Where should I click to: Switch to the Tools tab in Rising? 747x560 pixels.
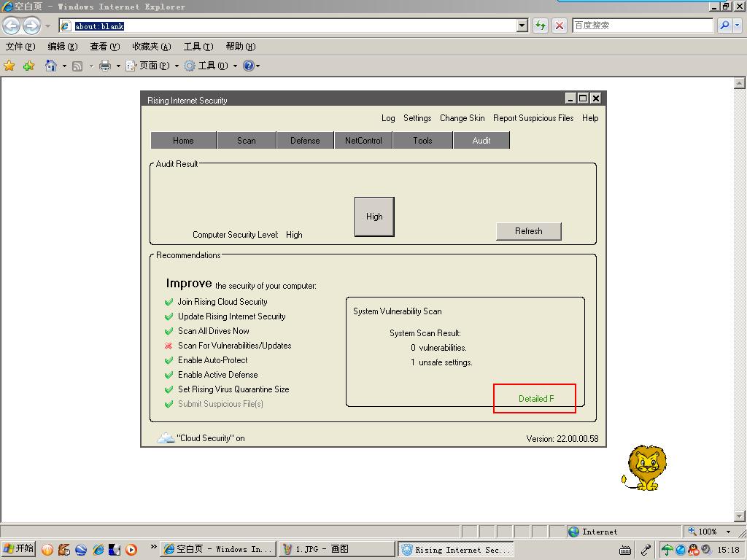coord(422,141)
